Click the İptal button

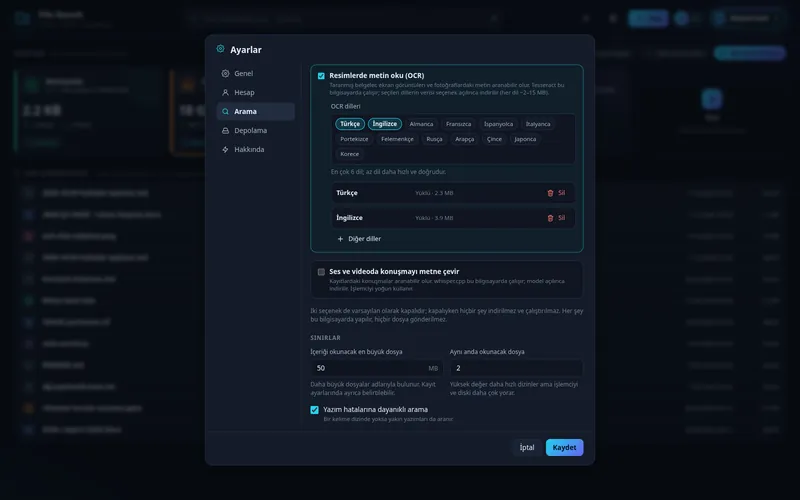click(527, 447)
